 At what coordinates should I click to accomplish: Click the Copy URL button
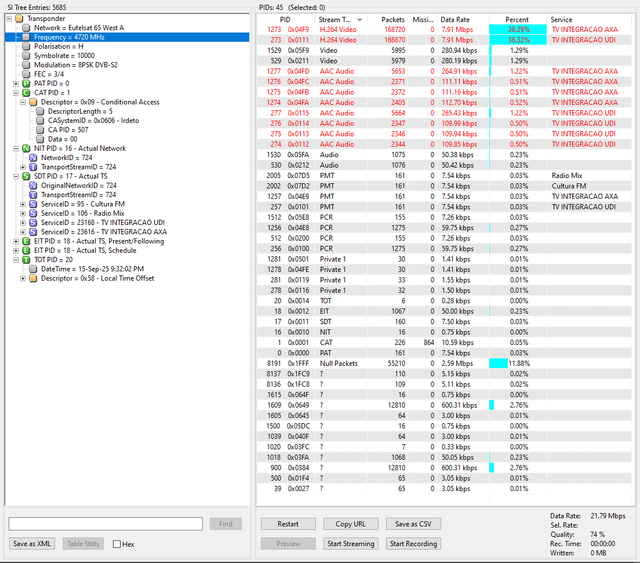[351, 524]
